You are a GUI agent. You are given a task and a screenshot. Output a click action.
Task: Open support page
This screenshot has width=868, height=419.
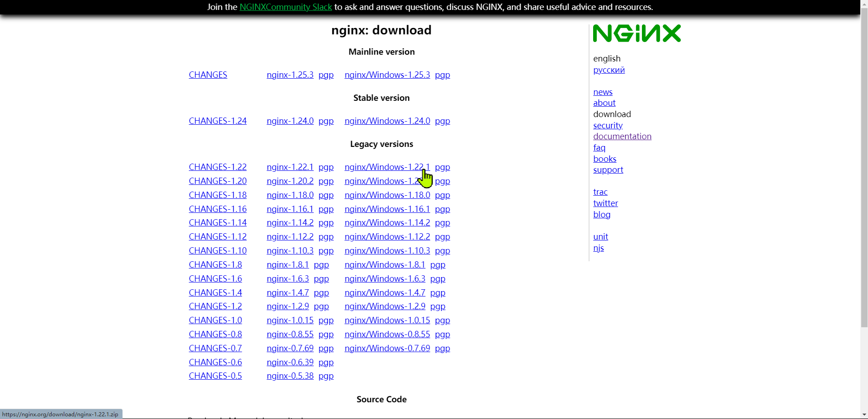(609, 170)
